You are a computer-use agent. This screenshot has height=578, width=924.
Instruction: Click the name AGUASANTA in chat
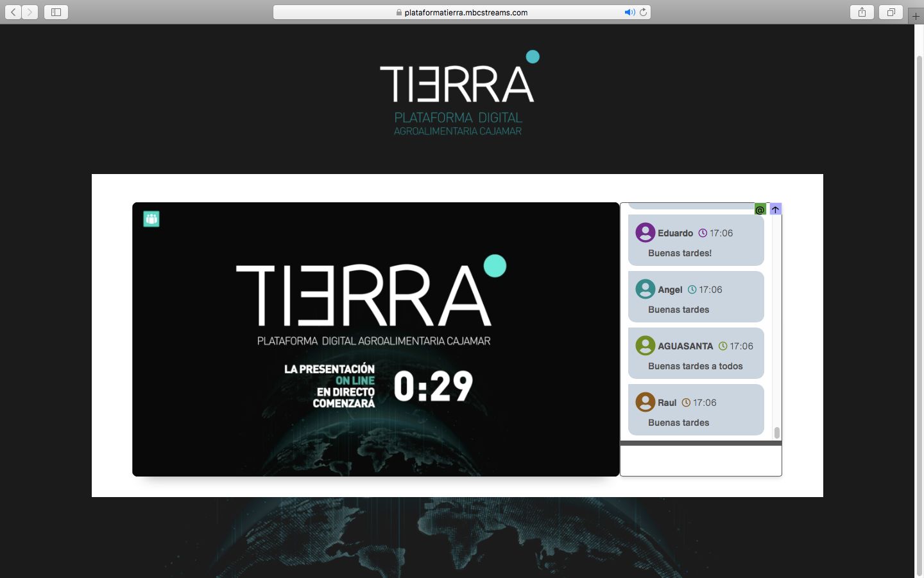point(685,346)
